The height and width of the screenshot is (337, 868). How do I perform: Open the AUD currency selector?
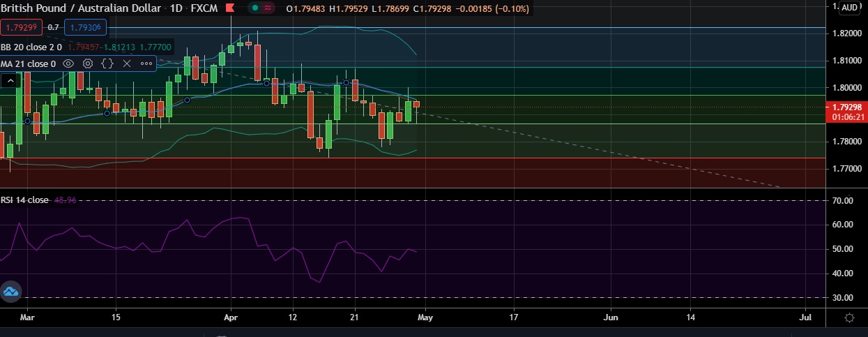[849, 8]
